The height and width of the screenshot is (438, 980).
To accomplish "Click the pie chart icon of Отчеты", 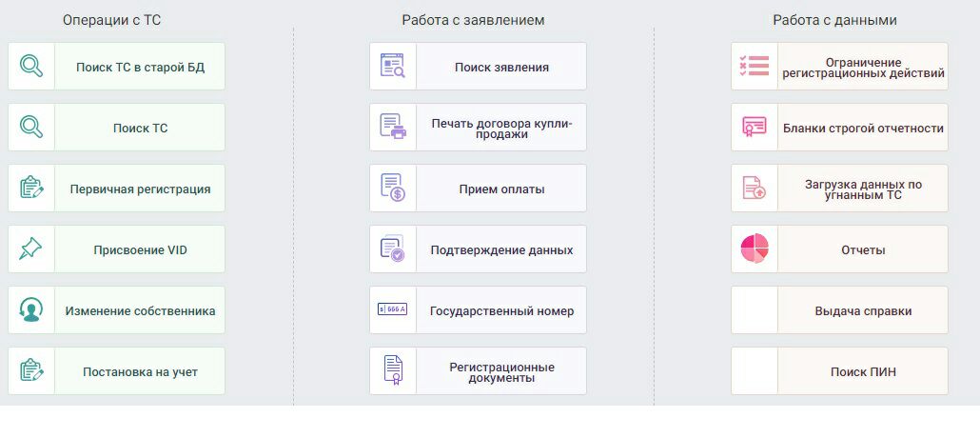I will [755, 249].
